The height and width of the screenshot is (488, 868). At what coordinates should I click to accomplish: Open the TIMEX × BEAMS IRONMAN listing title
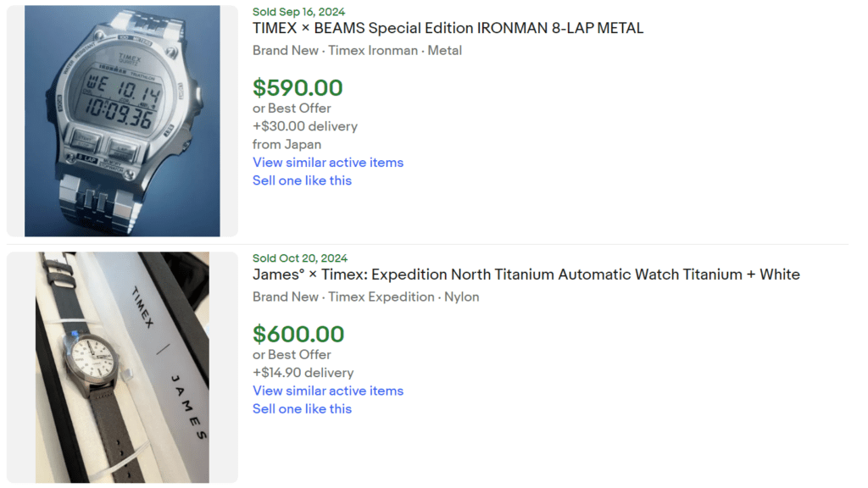point(448,28)
